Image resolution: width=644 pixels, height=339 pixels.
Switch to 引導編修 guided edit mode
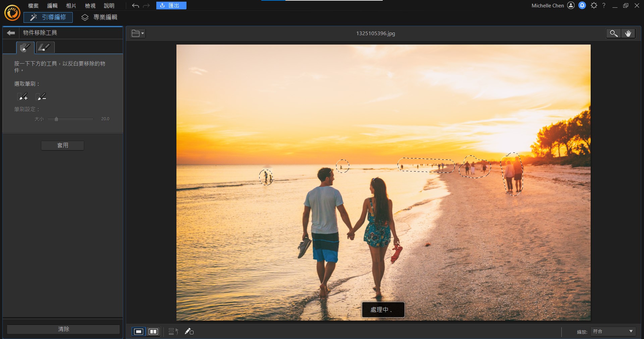(48, 17)
